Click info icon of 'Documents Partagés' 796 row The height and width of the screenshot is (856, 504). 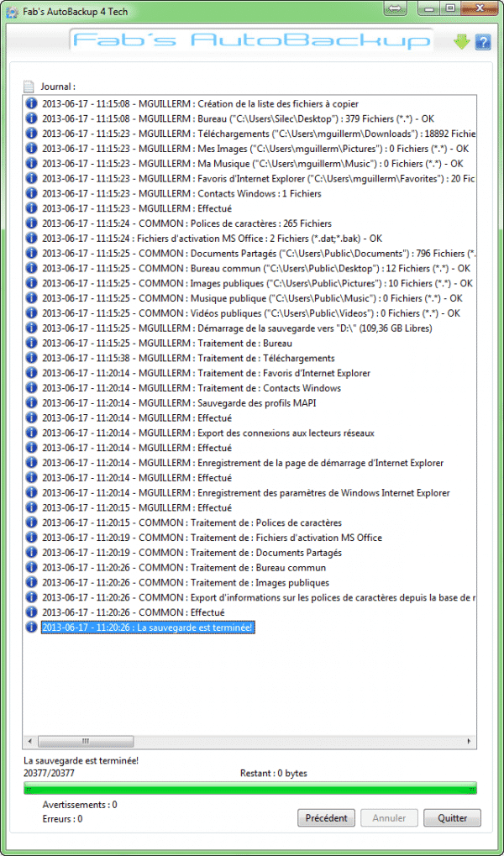click(31, 254)
